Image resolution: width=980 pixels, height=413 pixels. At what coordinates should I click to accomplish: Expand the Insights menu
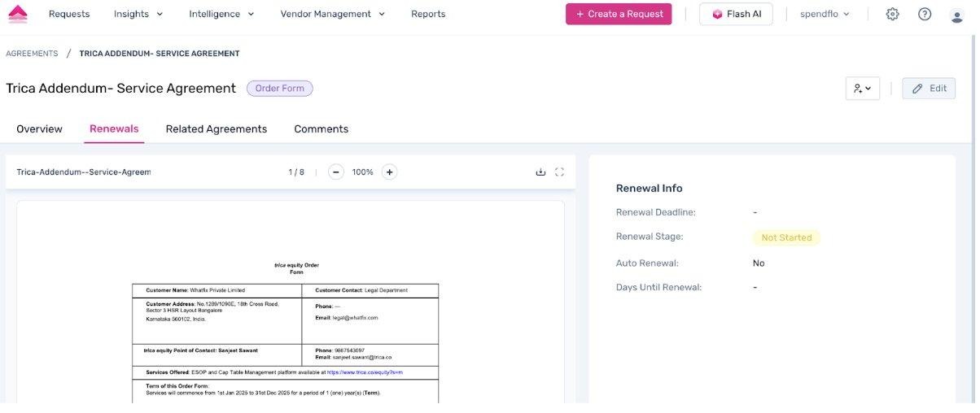point(138,14)
